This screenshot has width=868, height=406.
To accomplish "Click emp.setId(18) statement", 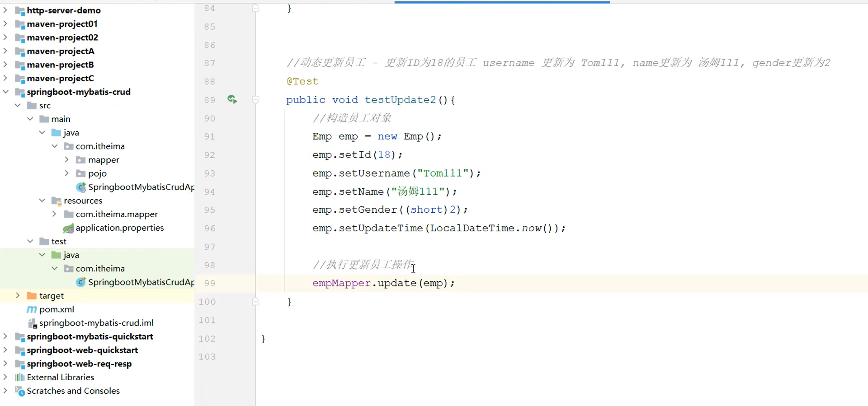I will (357, 155).
